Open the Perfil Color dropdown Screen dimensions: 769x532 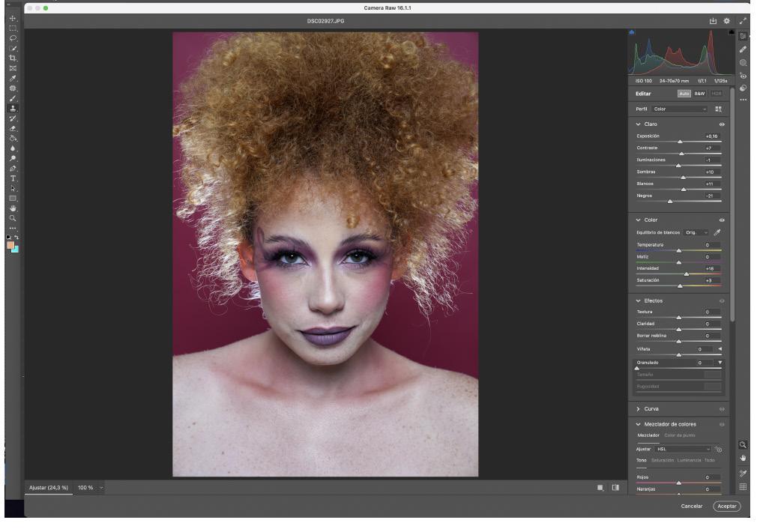[680, 109]
